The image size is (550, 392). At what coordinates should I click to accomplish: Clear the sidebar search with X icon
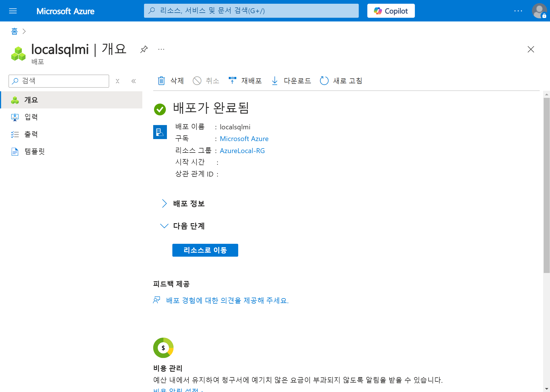(x=117, y=81)
